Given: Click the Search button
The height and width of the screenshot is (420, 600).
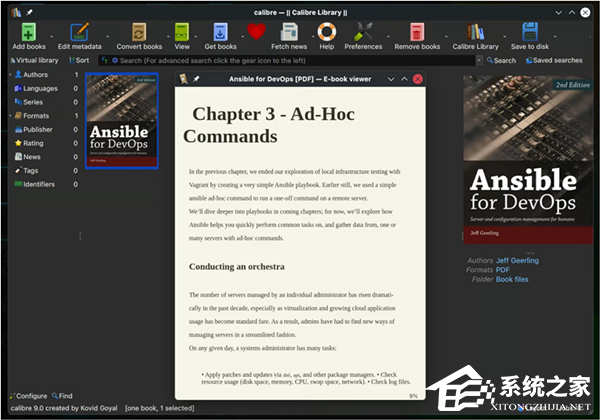Looking at the screenshot, I should tap(501, 60).
